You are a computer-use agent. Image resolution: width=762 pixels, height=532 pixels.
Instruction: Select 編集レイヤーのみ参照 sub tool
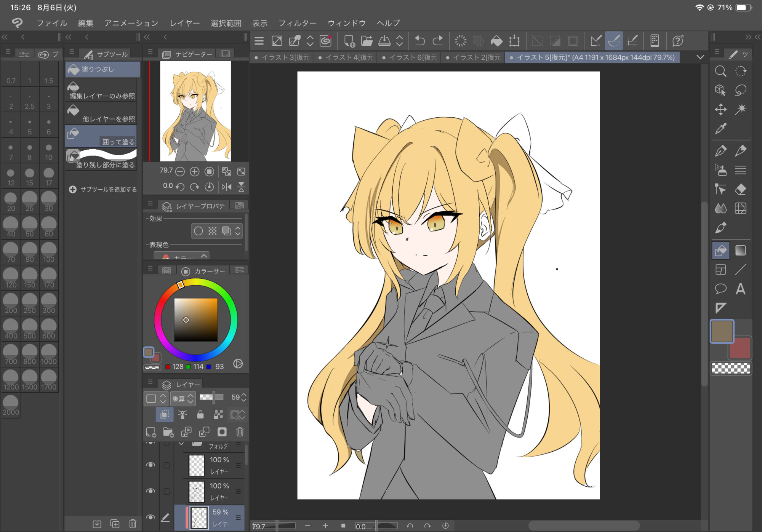tap(101, 90)
